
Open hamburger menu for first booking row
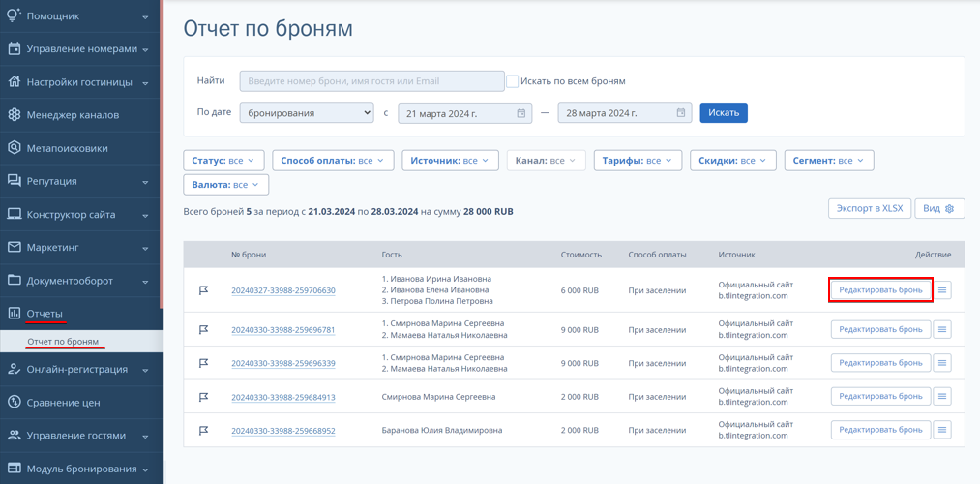tap(942, 290)
